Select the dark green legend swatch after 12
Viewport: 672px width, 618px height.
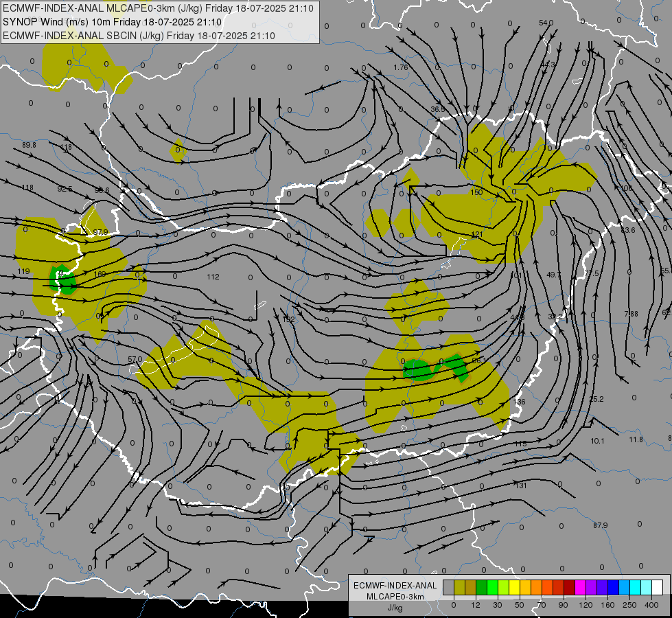[x=482, y=587]
